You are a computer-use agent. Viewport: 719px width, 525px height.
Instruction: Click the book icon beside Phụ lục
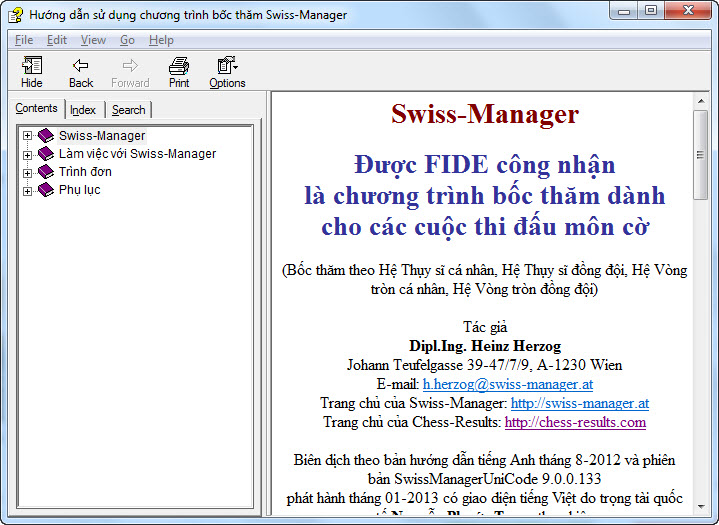[x=46, y=189]
